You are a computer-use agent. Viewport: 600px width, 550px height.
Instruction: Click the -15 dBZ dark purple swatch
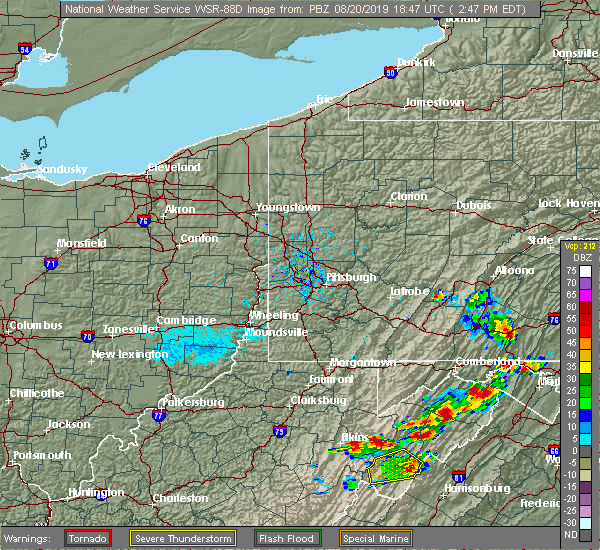click(585, 487)
